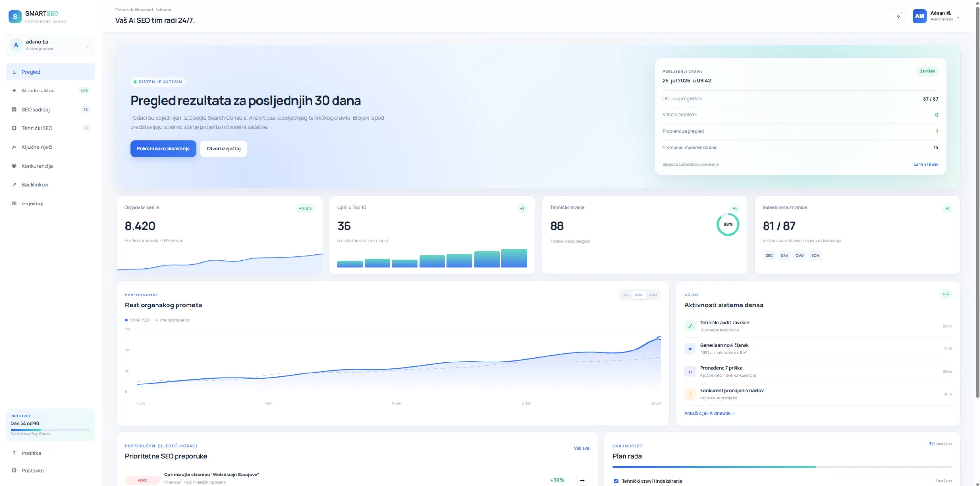This screenshot has width=980, height=486.
Task: Click the LIVE badge in Aktivnosti sistema
Action: (x=946, y=294)
